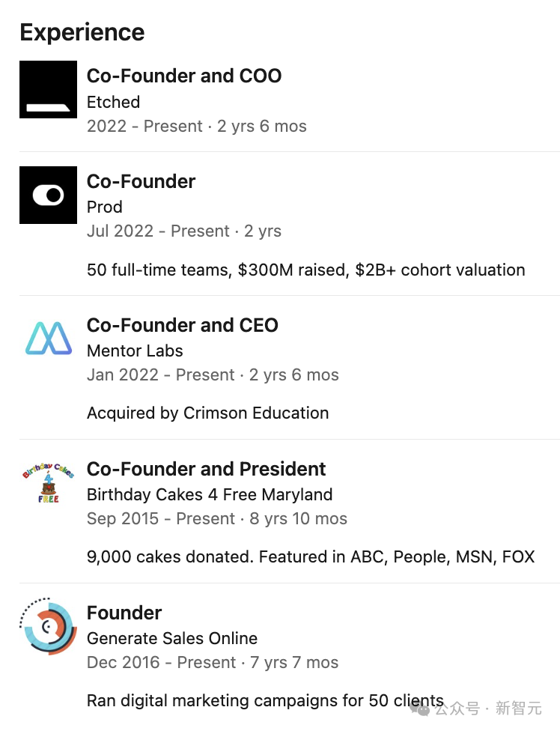
Task: Select the Co-Founder title at Prod
Action: (141, 181)
